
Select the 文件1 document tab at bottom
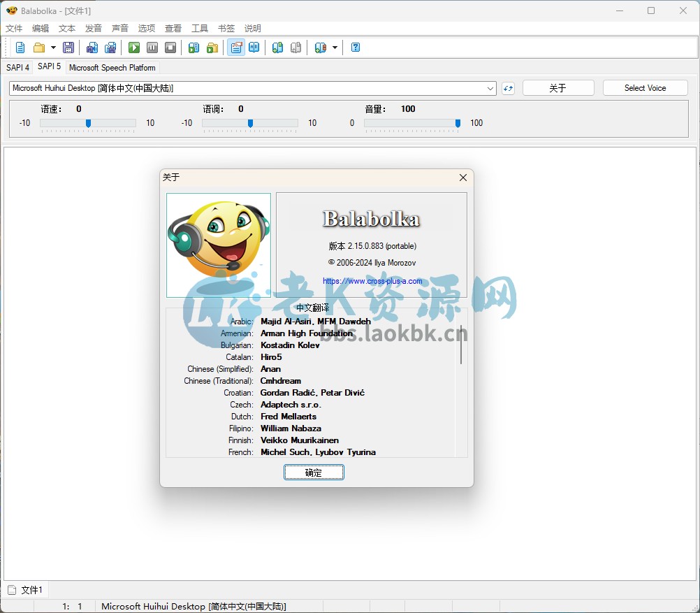27,590
